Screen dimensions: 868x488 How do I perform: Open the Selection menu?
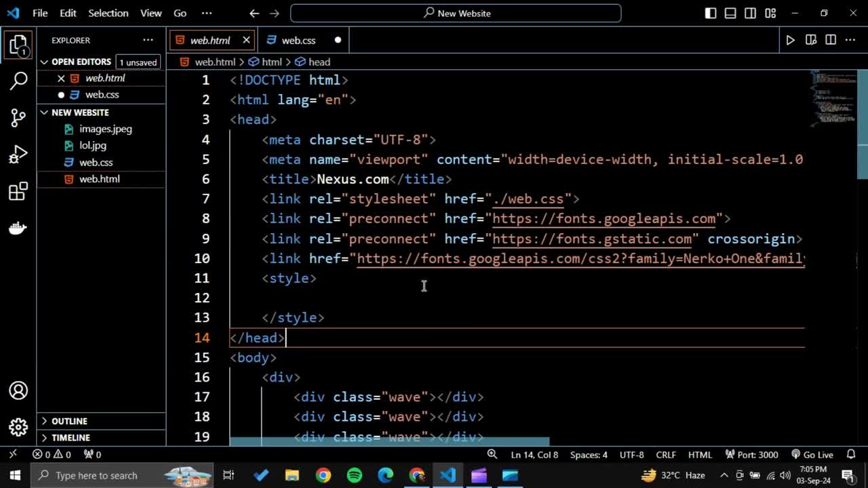click(x=108, y=14)
